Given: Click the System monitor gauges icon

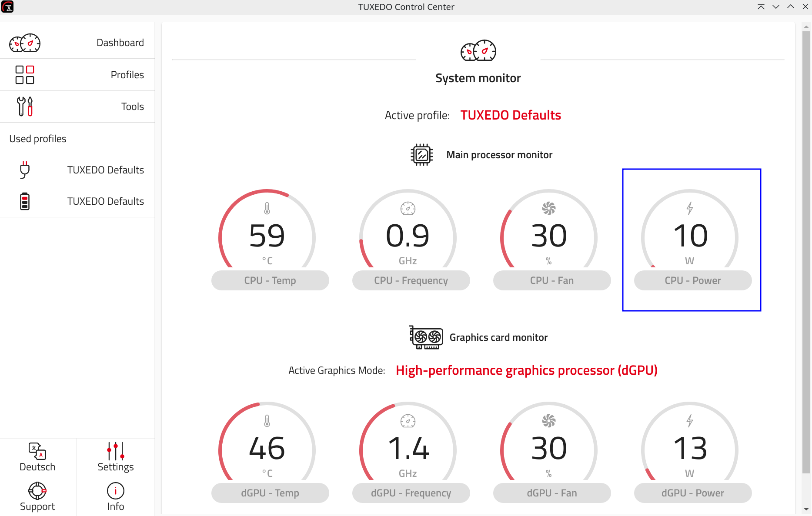Looking at the screenshot, I should tap(478, 50).
